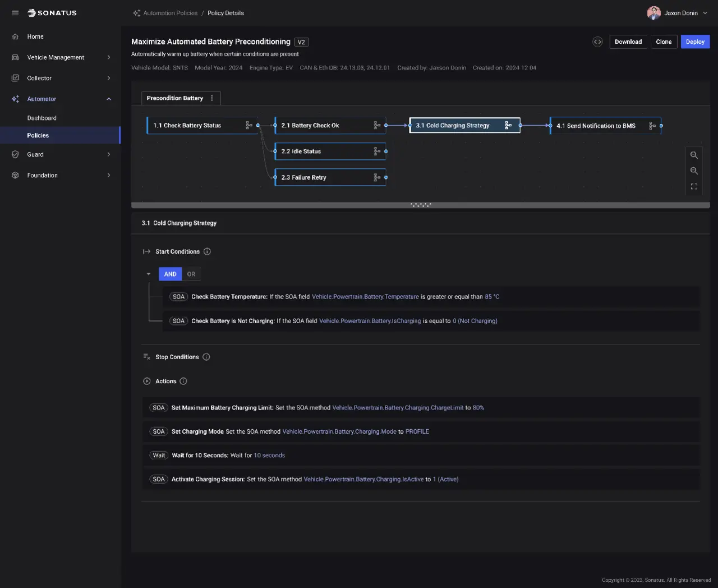Click the fit-to-screen canvas icon

click(694, 186)
